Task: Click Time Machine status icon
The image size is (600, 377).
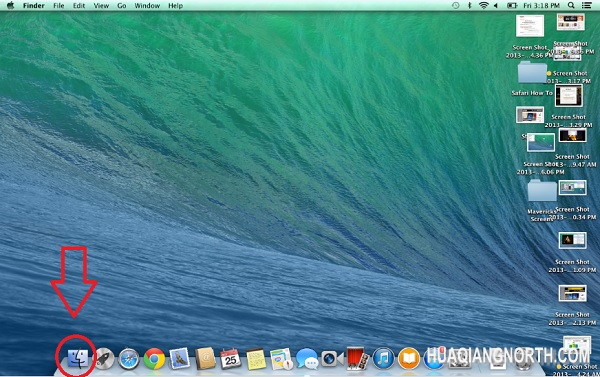Action: (x=455, y=5)
